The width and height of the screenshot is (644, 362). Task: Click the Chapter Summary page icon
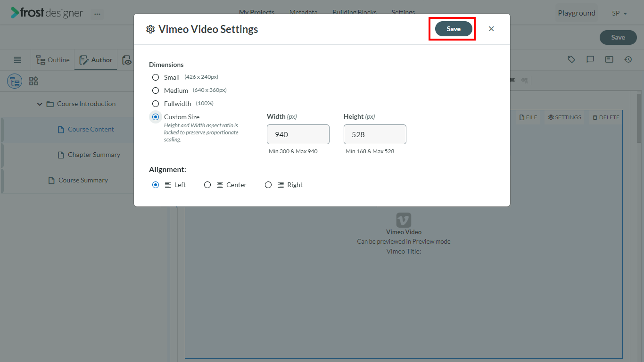click(x=61, y=155)
